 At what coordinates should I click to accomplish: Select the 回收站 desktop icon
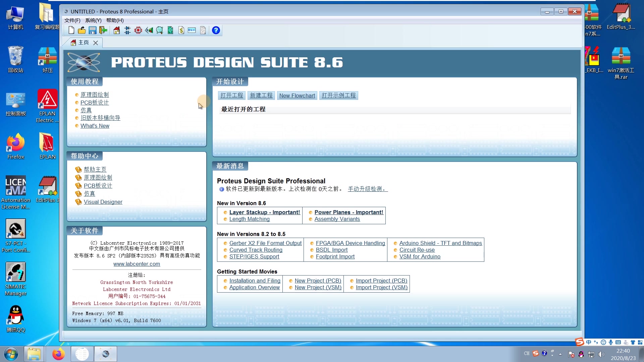pyautogui.click(x=15, y=59)
